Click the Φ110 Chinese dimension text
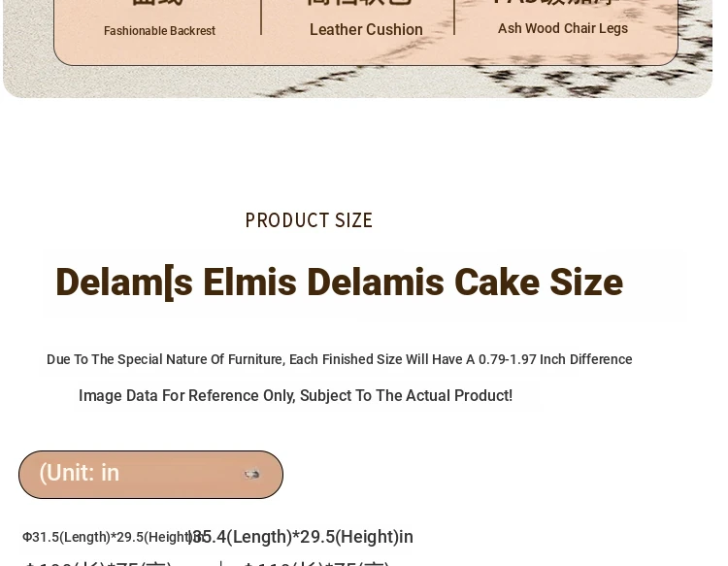Viewport: 728px width, 566px height. (x=315, y=563)
